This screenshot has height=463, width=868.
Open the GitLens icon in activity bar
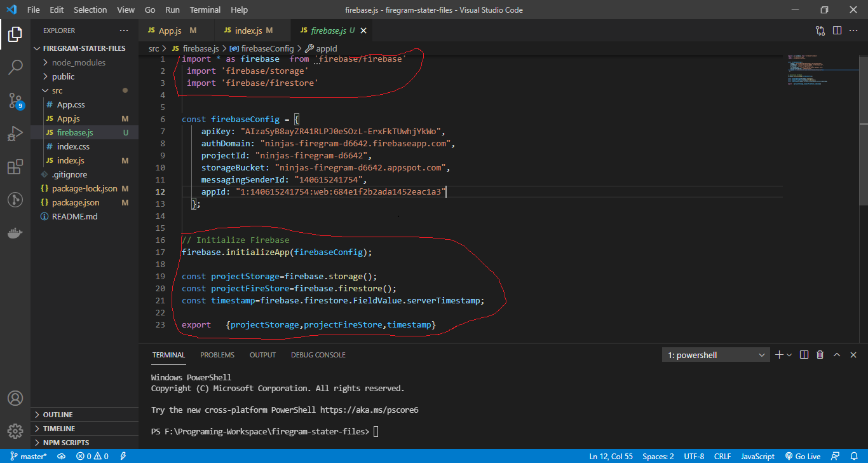[x=15, y=200]
